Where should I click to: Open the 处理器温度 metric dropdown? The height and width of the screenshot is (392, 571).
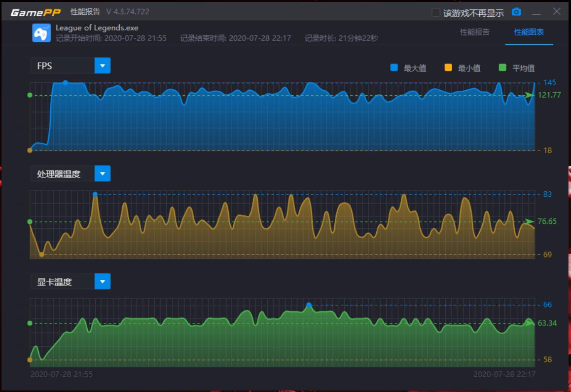tap(103, 174)
